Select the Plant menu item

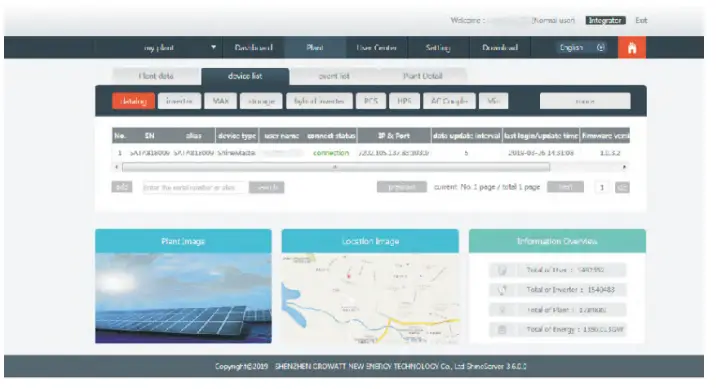tap(315, 47)
